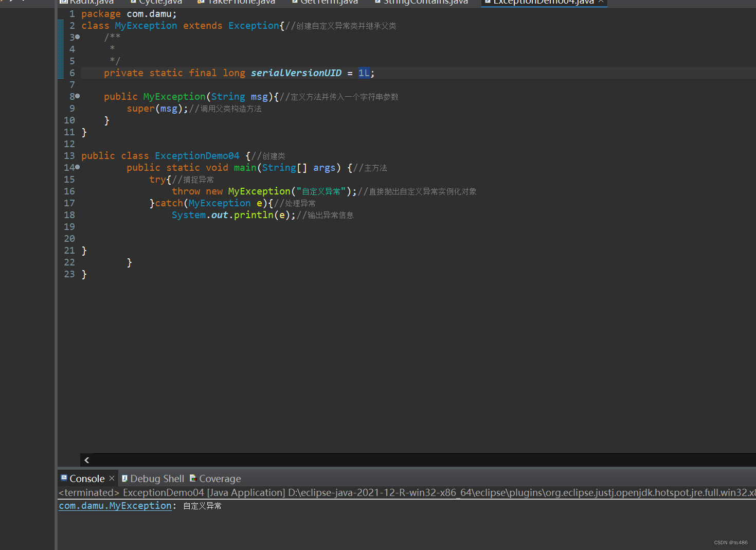This screenshot has height=550, width=756.
Task: Open the Console view tab
Action: click(x=87, y=478)
